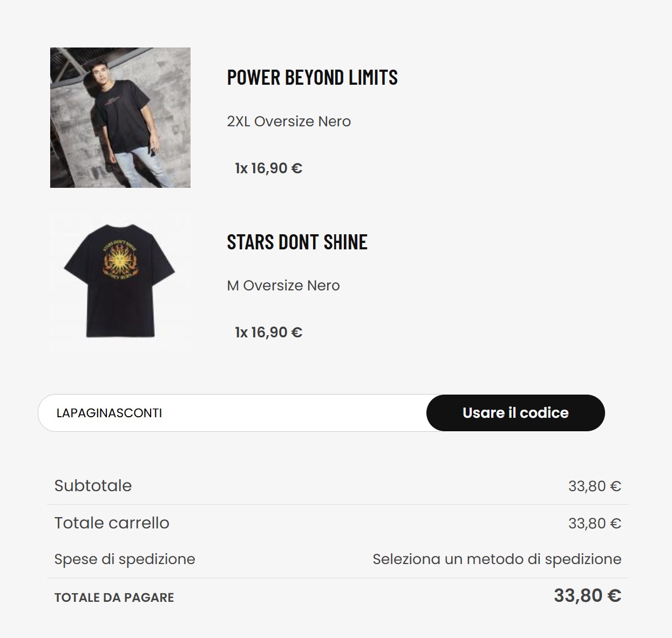
Task: Click Seleziona un metodo di spedizione
Action: pyautogui.click(x=497, y=559)
